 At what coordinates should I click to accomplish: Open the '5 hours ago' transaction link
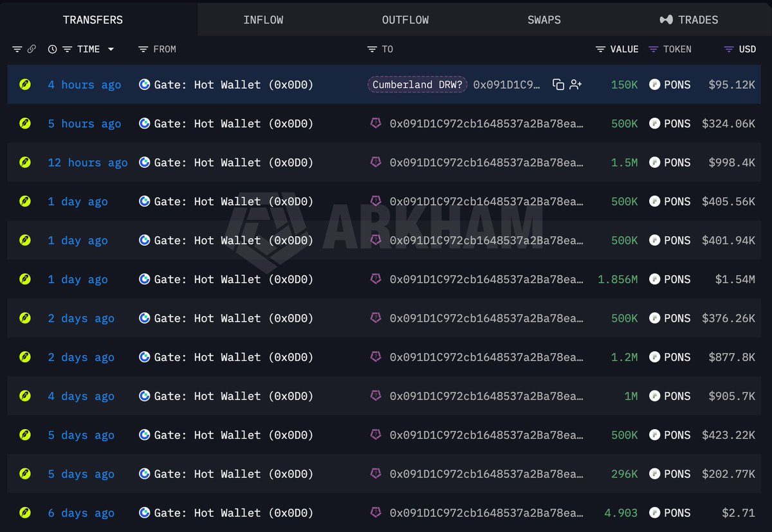coord(84,124)
